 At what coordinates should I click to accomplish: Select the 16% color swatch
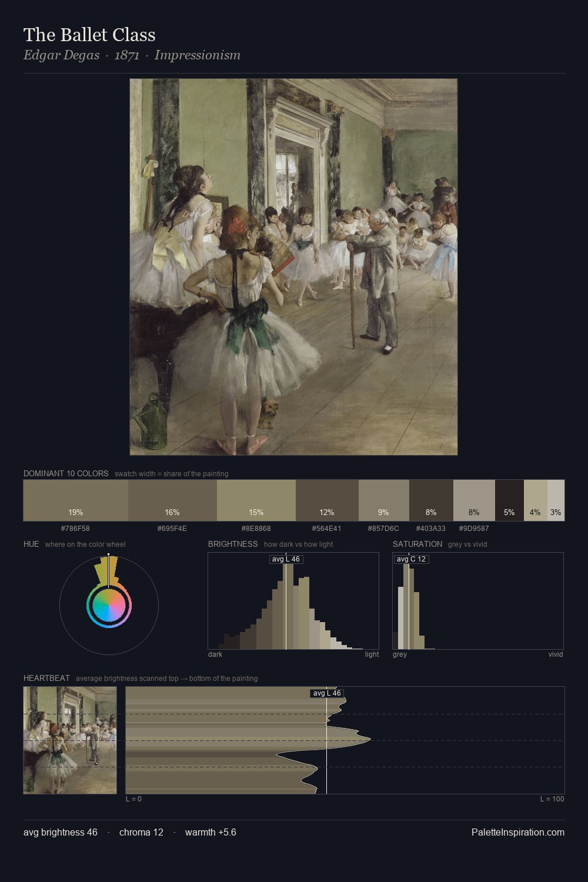click(x=172, y=500)
